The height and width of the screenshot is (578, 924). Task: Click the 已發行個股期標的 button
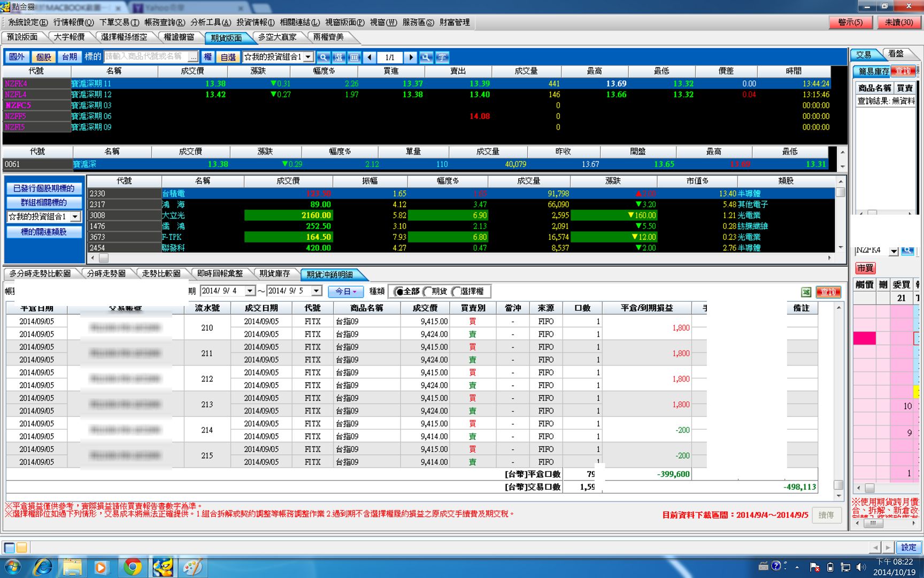coord(44,188)
